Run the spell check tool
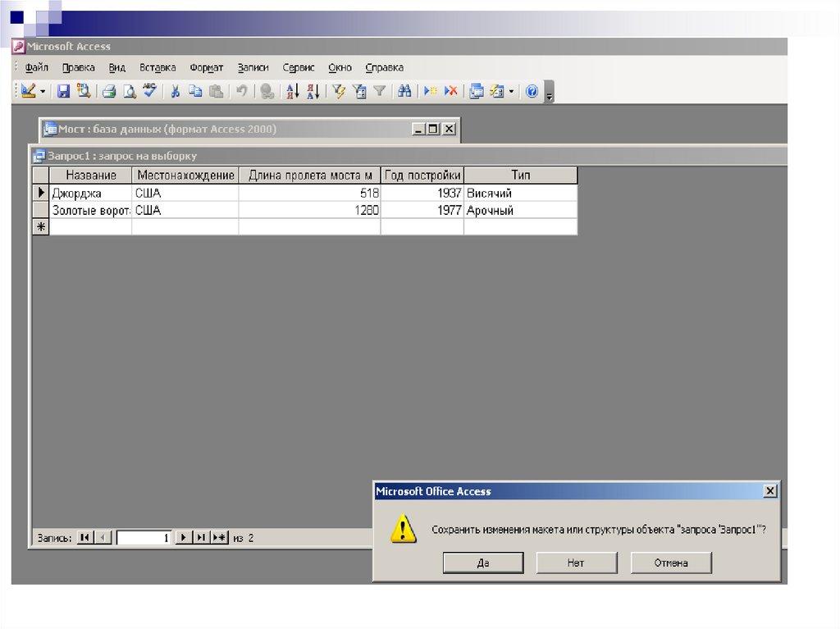The height and width of the screenshot is (629, 840). coord(149,92)
